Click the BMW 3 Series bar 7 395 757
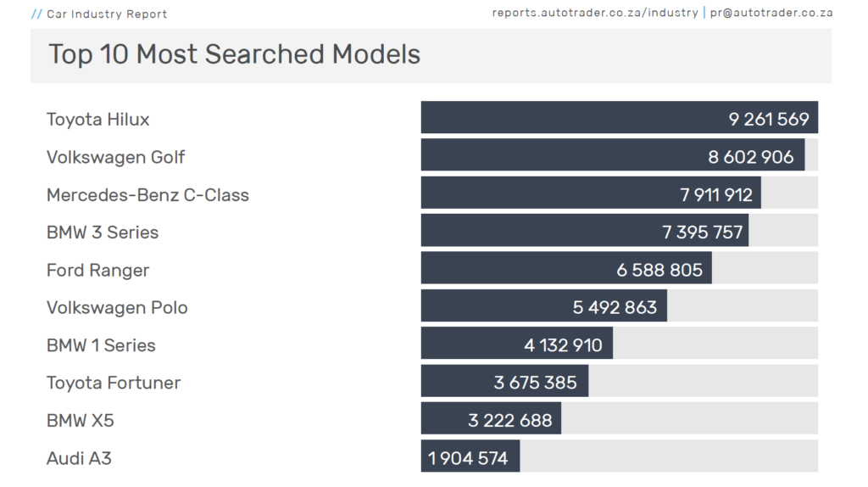 585,231
